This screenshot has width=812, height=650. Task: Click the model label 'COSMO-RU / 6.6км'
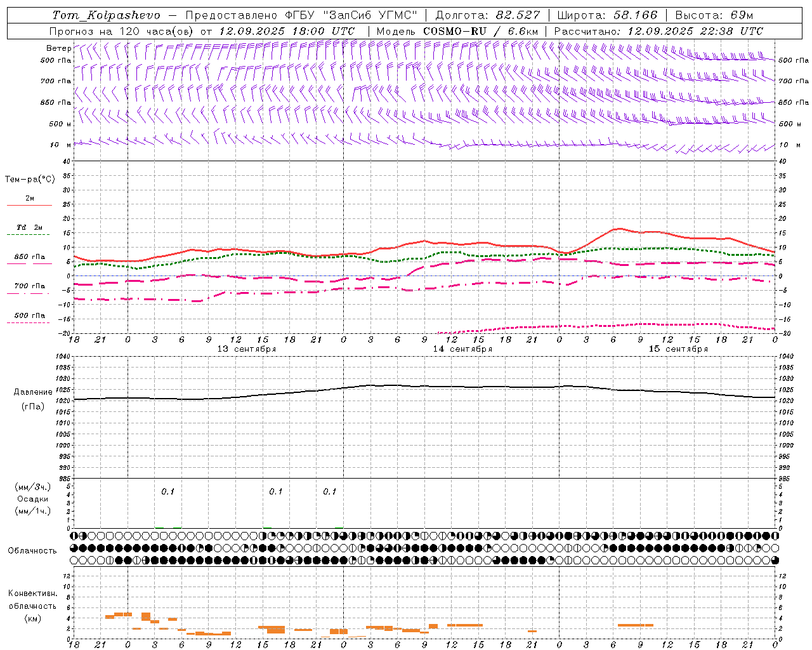pos(481,31)
